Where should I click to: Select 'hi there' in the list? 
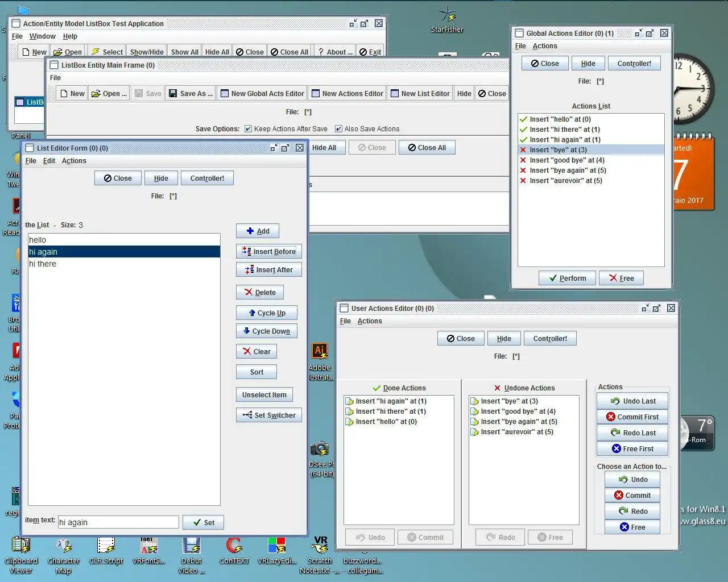point(43,264)
